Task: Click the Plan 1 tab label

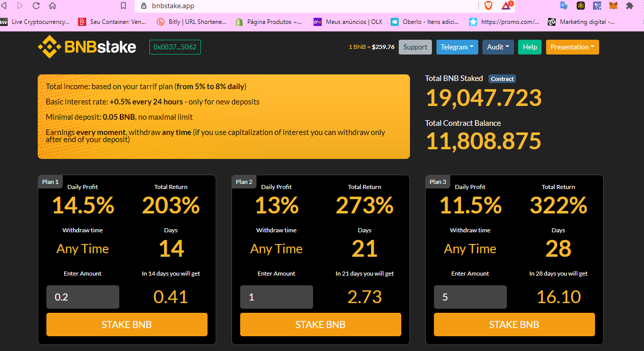Action: coord(50,182)
